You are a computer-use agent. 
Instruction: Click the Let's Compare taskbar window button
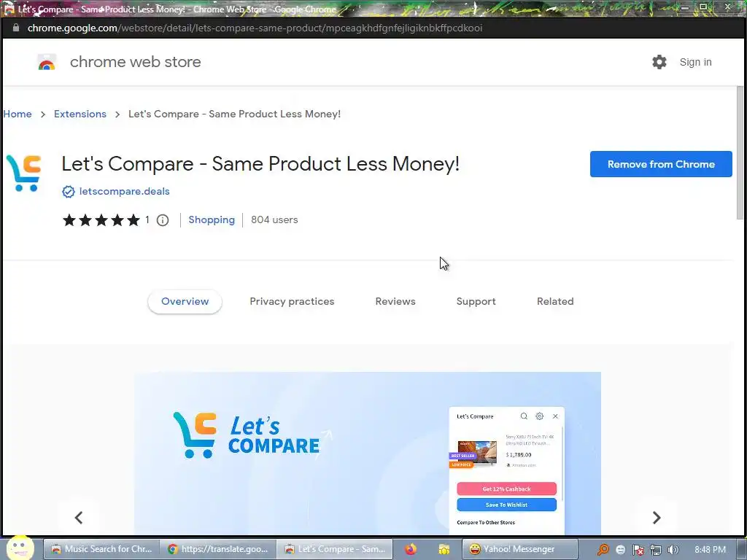tap(335, 549)
